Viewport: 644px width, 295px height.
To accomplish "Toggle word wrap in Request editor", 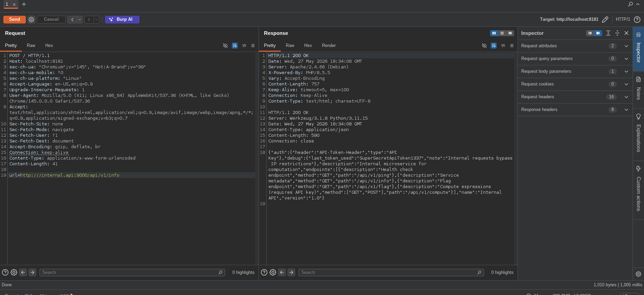I will pyautogui.click(x=235, y=46).
